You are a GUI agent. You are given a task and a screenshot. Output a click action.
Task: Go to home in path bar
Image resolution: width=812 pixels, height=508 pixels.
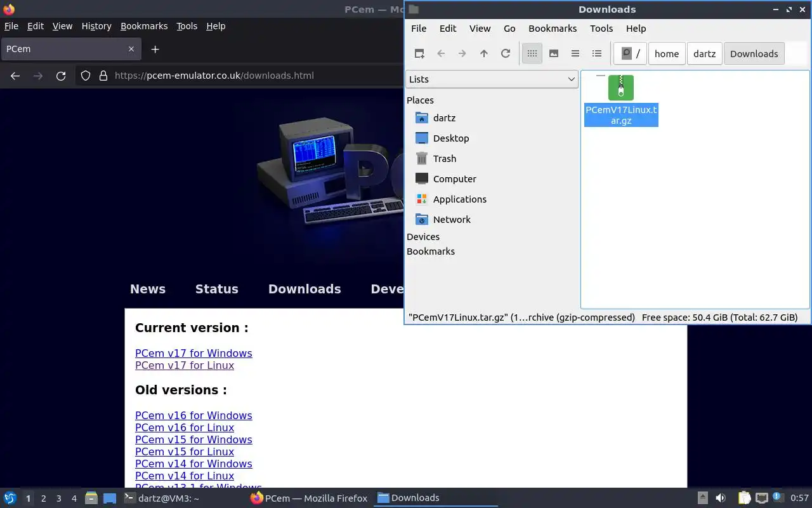pyautogui.click(x=667, y=54)
